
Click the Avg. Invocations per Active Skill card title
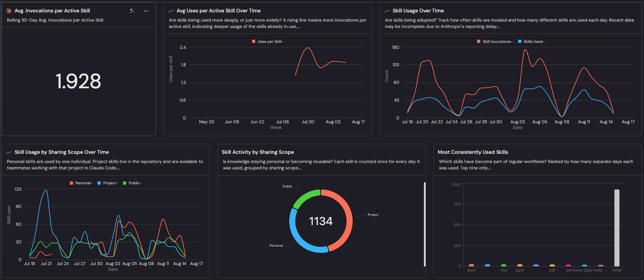(52, 11)
